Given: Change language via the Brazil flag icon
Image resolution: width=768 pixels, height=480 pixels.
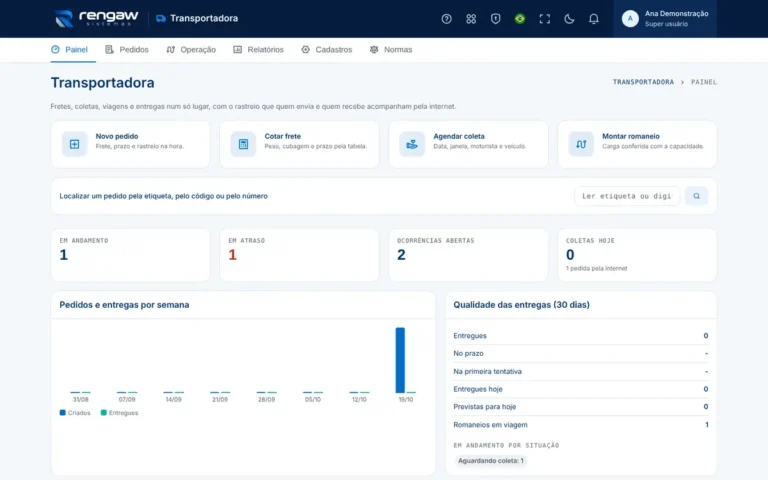Looking at the screenshot, I should 520,19.
